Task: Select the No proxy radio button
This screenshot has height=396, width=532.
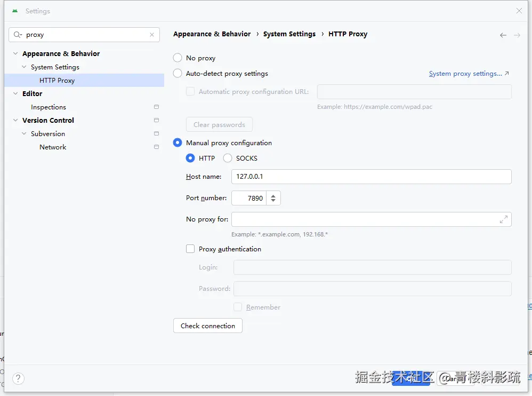Action: point(178,58)
